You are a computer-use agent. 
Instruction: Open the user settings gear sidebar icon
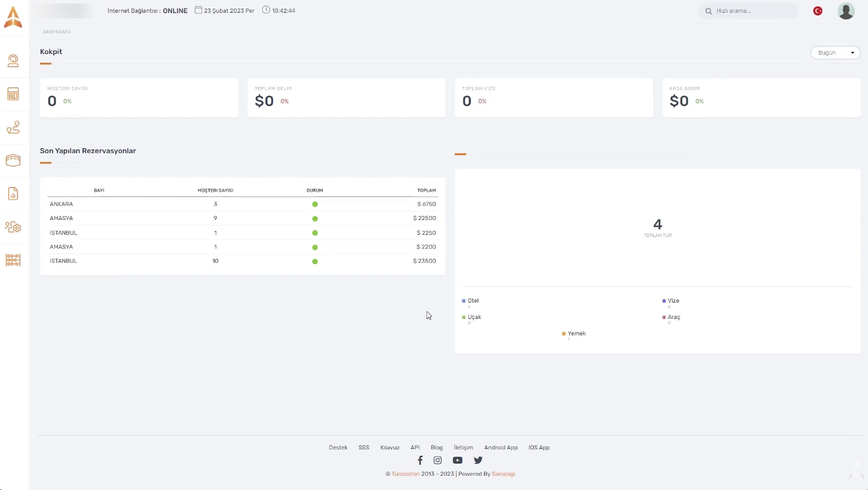(13, 227)
